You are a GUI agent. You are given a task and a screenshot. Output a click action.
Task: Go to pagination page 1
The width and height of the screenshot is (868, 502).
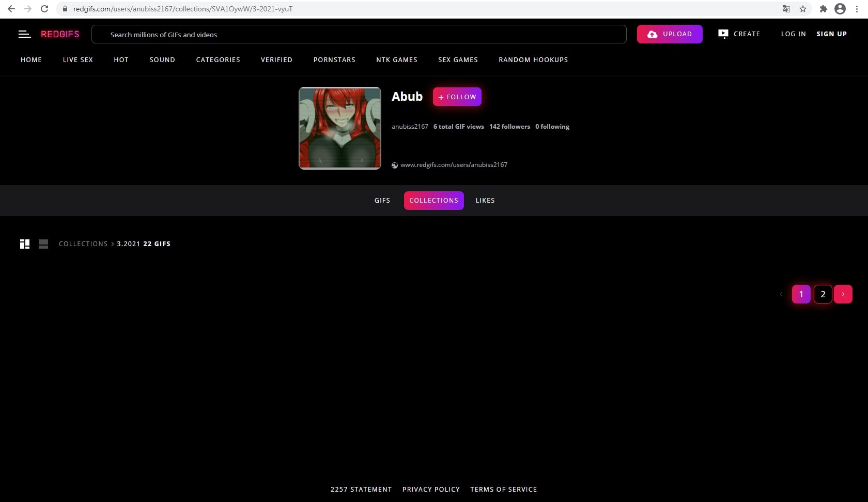801,294
